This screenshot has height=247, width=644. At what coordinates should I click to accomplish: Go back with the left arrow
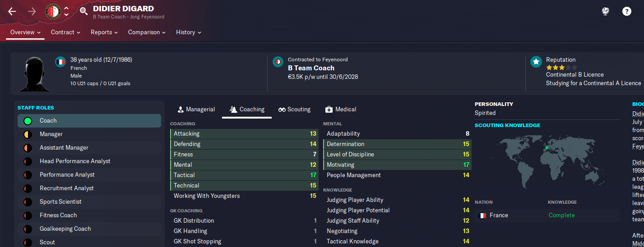[12, 12]
